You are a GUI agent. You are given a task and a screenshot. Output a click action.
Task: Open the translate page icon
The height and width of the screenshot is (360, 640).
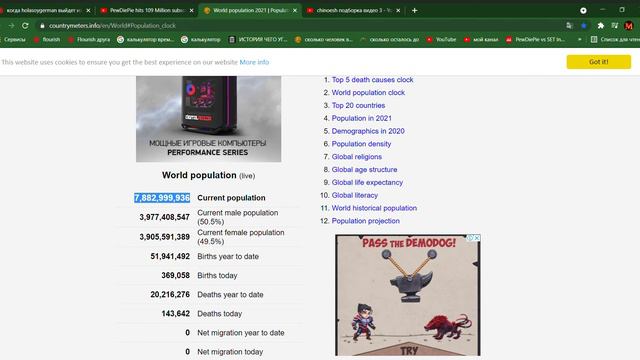coord(569,25)
